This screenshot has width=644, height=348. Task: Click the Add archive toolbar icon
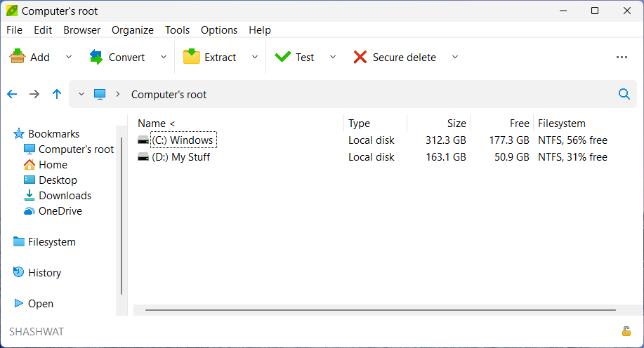18,58
